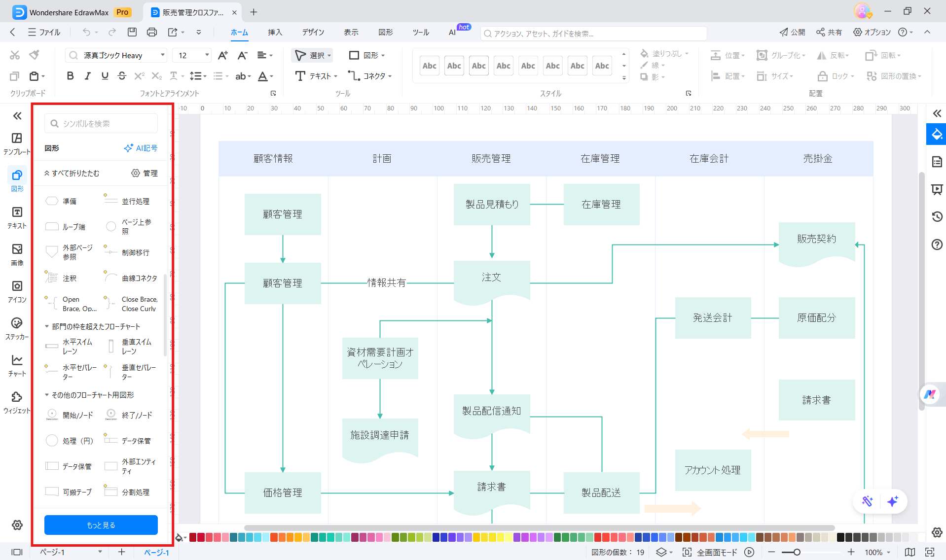Click inside the シンボルを検索 search field

point(101,123)
